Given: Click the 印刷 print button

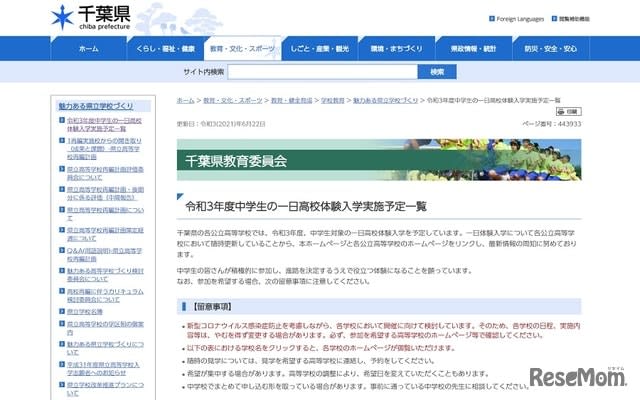Looking at the screenshot, I should tap(569, 111).
